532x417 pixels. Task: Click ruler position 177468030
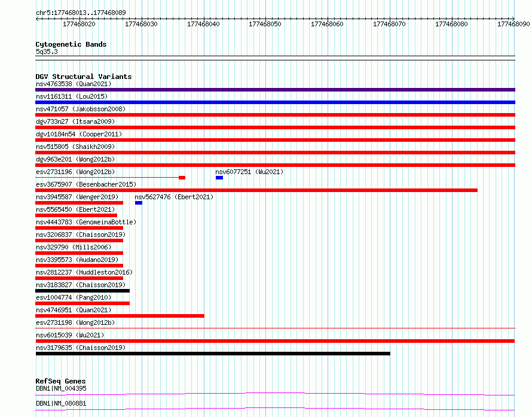141,24
